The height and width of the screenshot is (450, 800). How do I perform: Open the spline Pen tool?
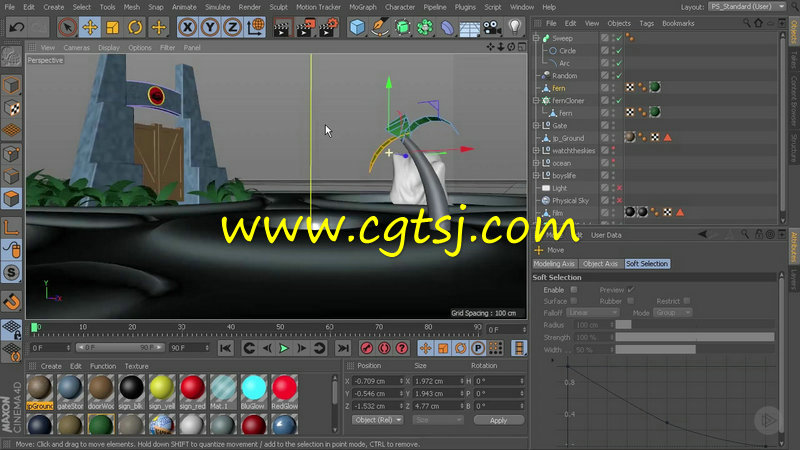tap(380, 27)
